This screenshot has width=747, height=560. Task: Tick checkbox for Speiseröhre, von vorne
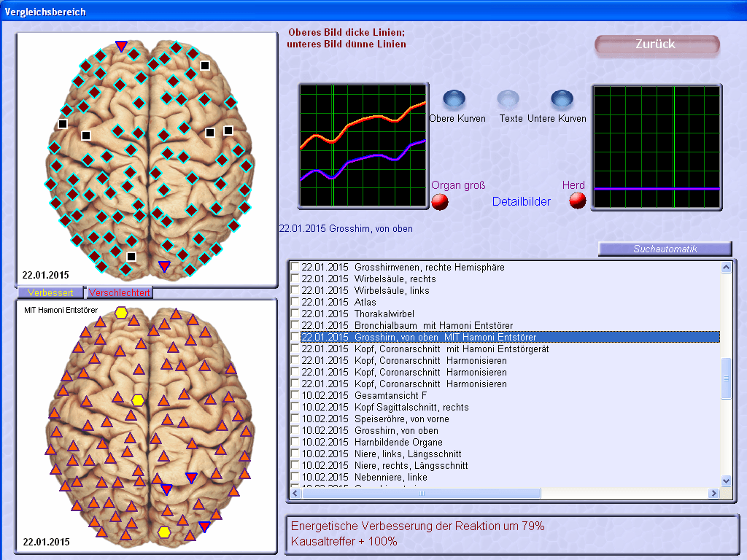click(295, 419)
